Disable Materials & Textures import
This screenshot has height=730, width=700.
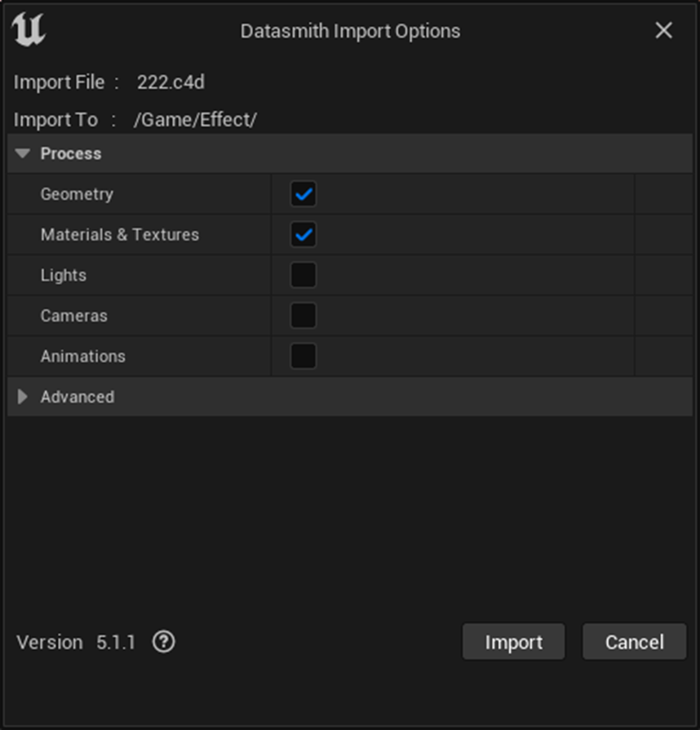[301, 234]
